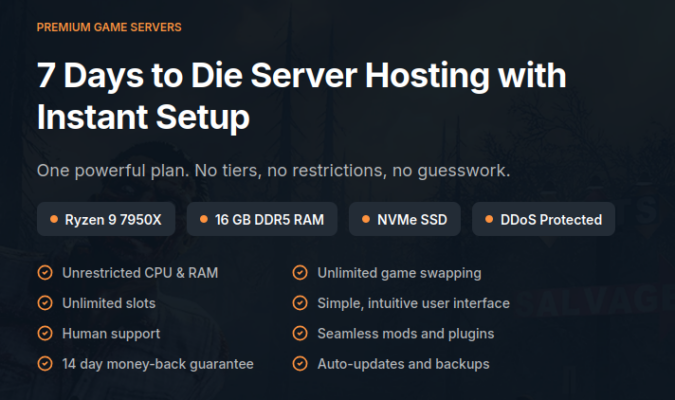Click the Ryzen 9 7950X spec badge
675x400 pixels.
tap(106, 219)
